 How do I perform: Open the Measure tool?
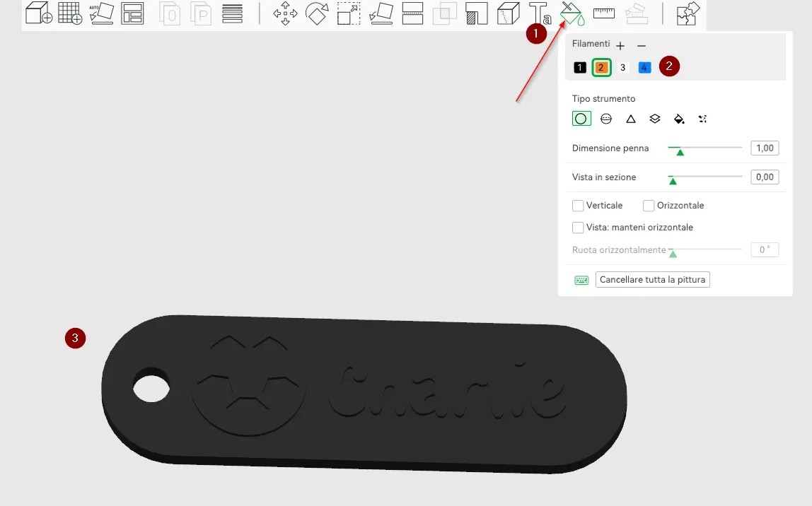603,13
